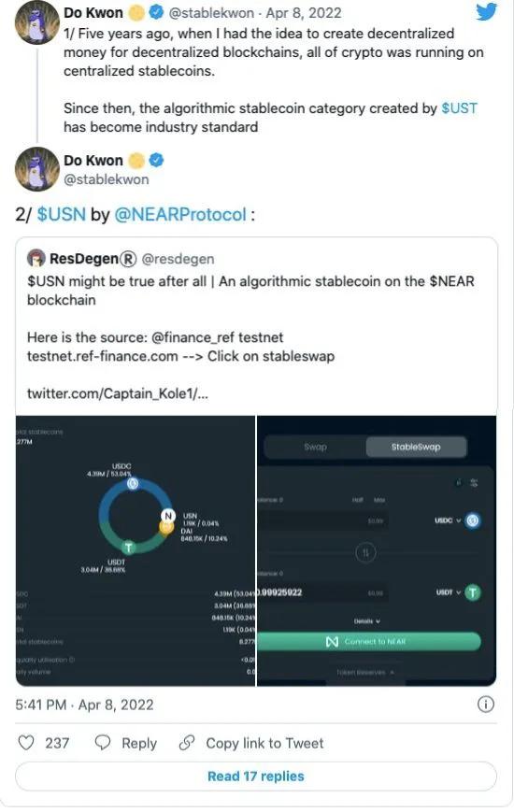
Task: Click the Connect to NEAR button
Action: (369, 642)
